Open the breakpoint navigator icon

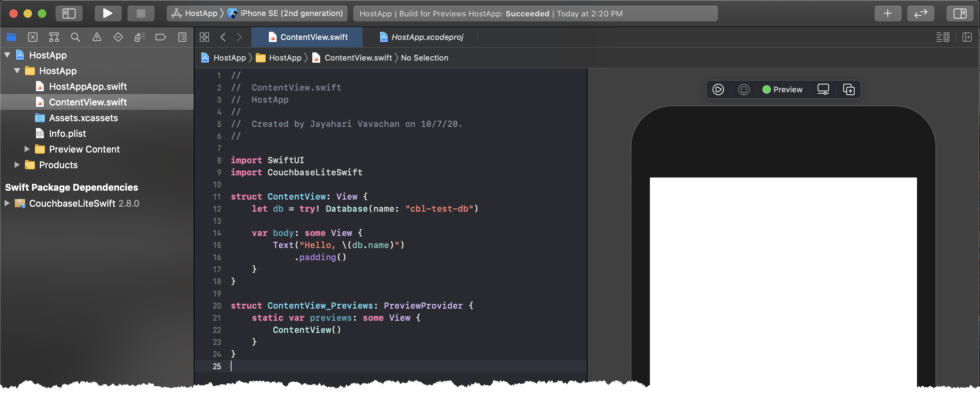[x=161, y=37]
